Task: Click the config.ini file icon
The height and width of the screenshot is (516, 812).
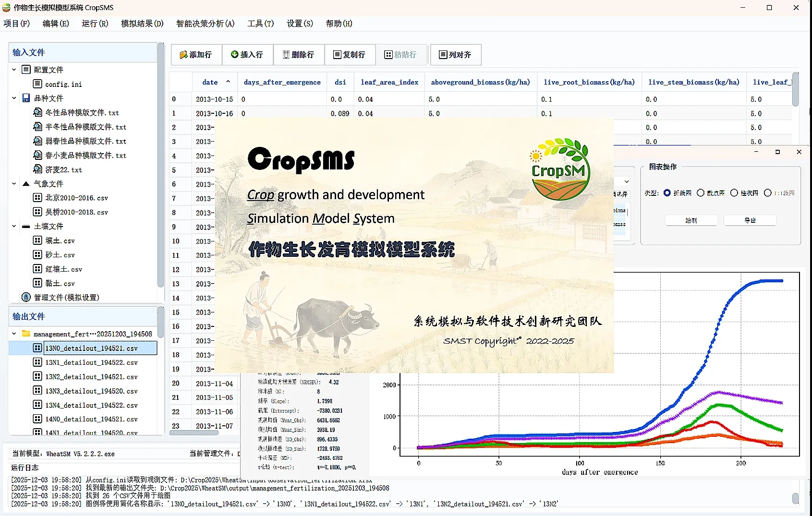Action: (x=37, y=84)
